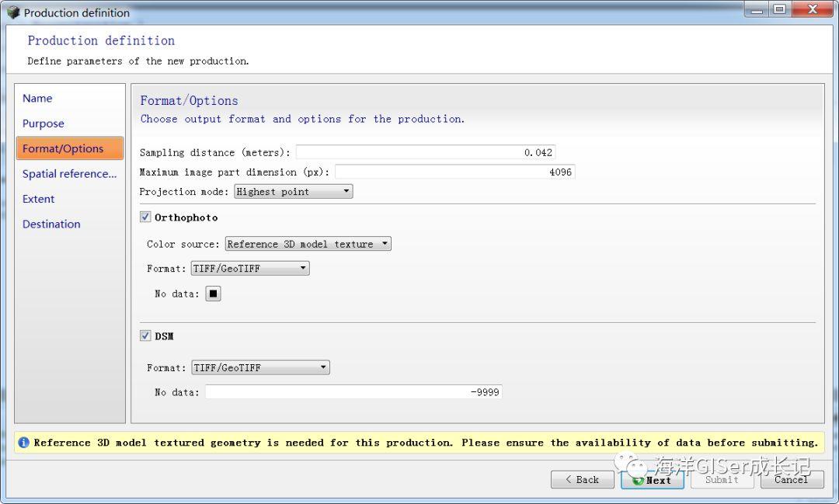Click the app icon in the title bar
839x504 pixels.
(13, 12)
